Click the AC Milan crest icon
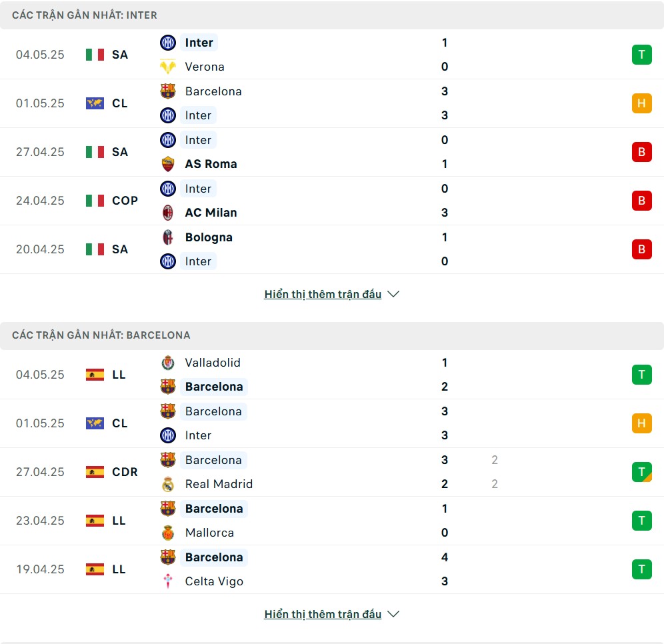The image size is (664, 644). [168, 213]
